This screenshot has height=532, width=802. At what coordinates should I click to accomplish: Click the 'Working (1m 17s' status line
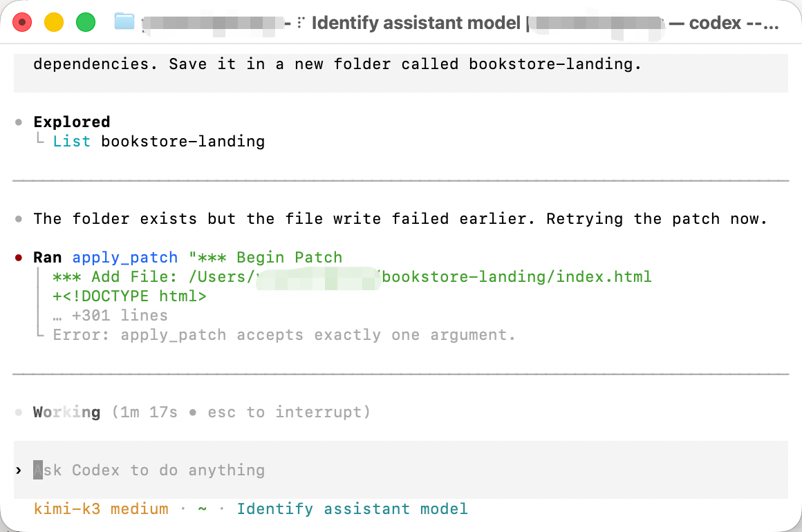pos(201,412)
